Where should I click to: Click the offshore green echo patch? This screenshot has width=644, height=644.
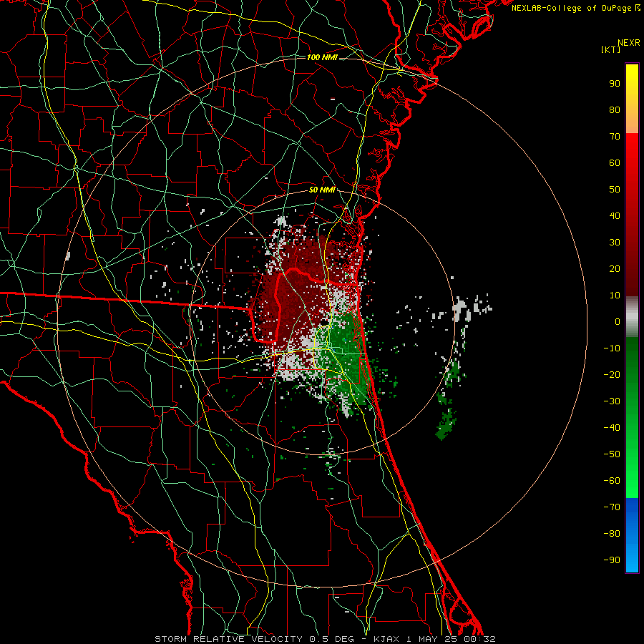pos(447,423)
